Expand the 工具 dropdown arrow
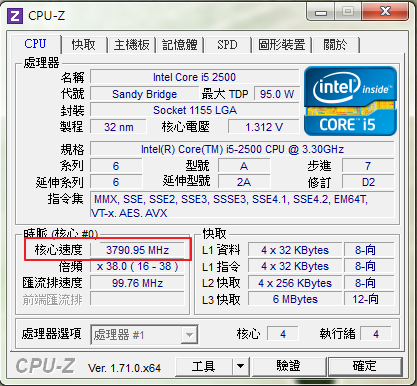Image resolution: width=417 pixels, height=386 pixels. click(240, 367)
